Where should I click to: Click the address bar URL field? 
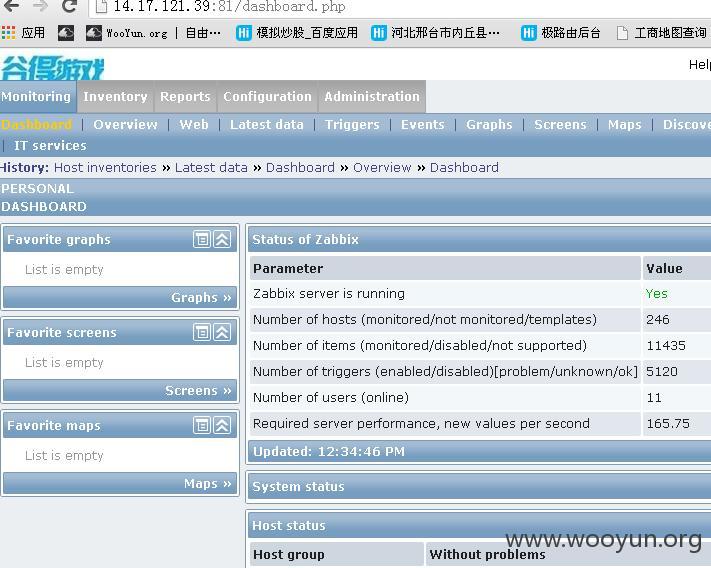coord(399,7)
